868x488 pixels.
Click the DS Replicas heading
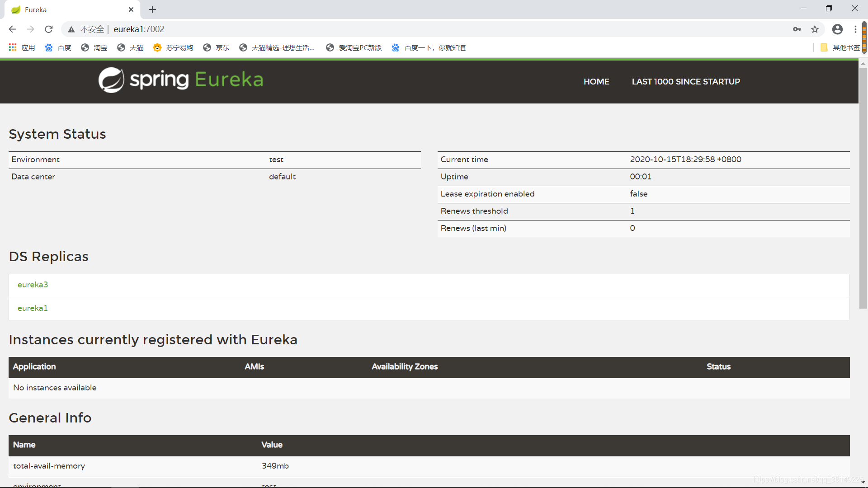48,257
